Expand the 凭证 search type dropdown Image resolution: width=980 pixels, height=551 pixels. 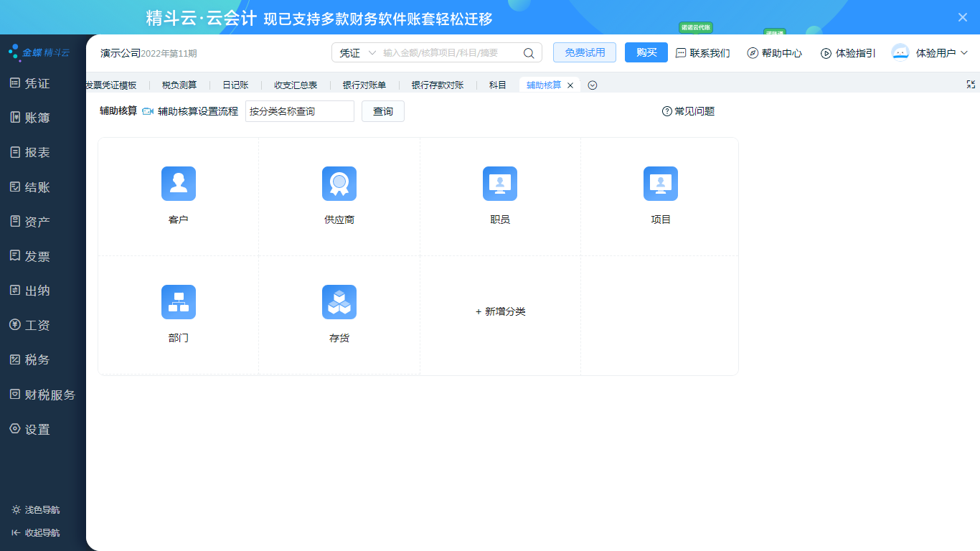point(357,53)
